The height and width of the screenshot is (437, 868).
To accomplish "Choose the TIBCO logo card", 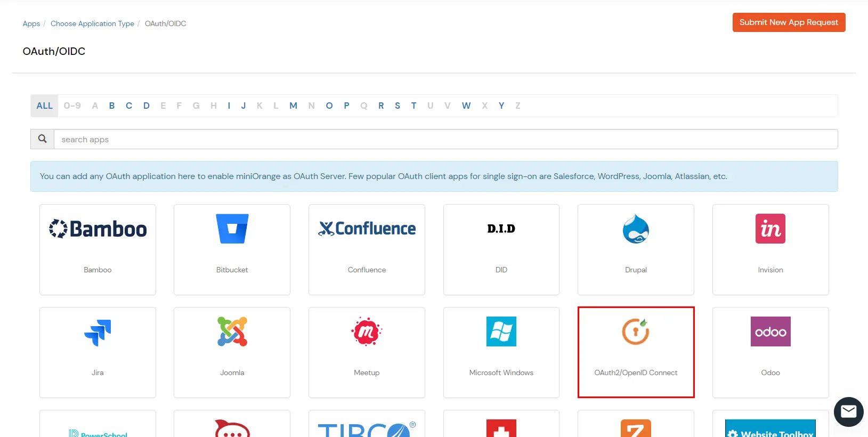I will (x=367, y=428).
